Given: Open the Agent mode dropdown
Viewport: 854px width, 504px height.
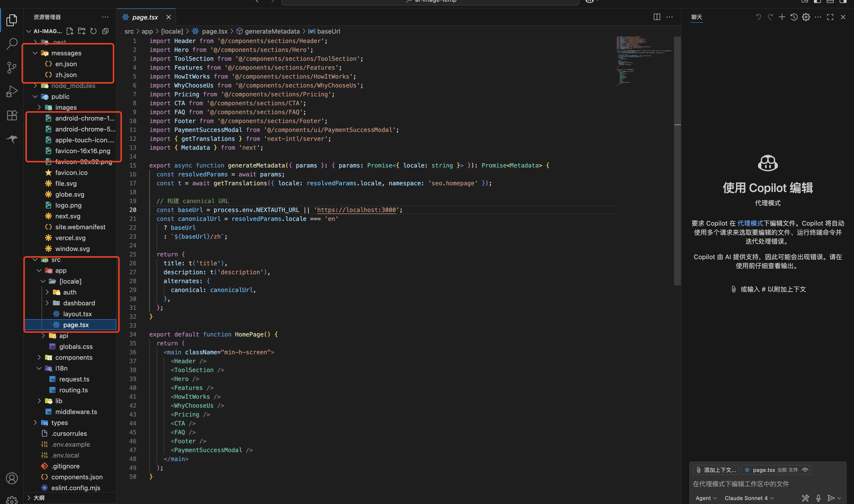Looking at the screenshot, I should coord(706,498).
